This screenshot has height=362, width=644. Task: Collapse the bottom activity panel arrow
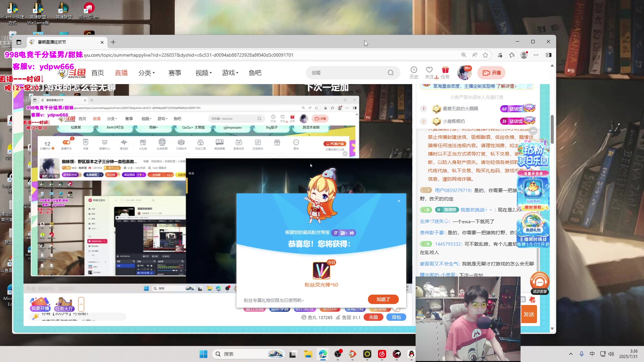pyautogui.click(x=81, y=304)
